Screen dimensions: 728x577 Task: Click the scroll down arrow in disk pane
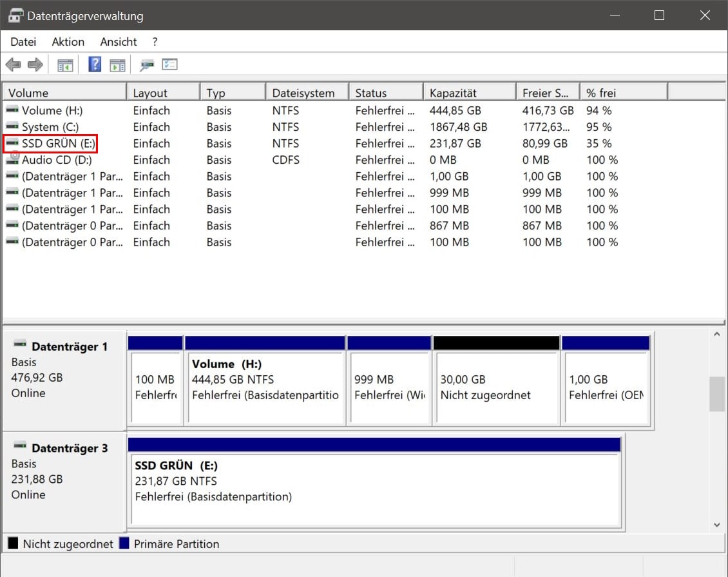click(717, 525)
